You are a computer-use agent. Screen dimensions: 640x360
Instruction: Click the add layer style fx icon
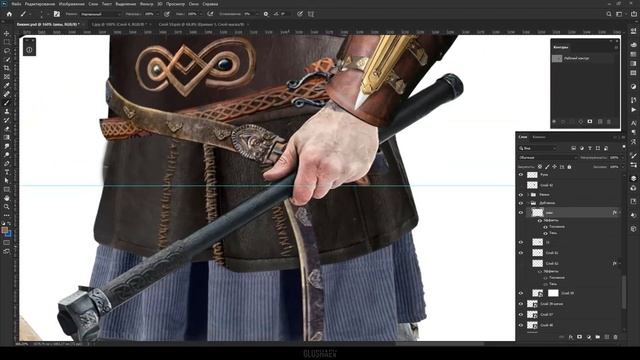click(571, 337)
